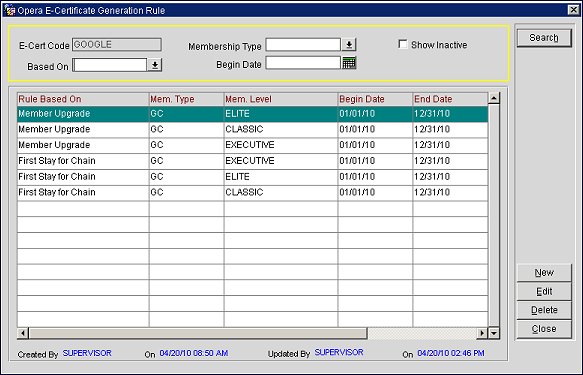
Task: Click begin date 01/01/10 in highlighted ELITE row
Action: tap(375, 114)
